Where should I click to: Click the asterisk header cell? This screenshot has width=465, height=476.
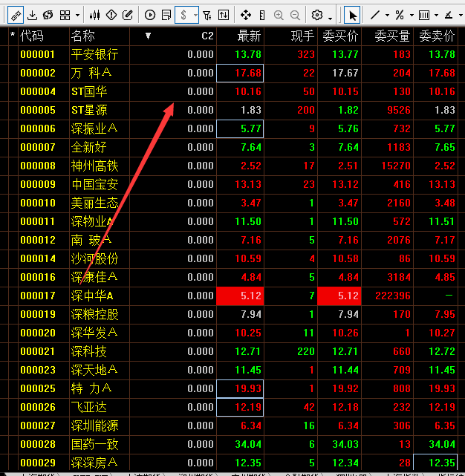coord(13,36)
